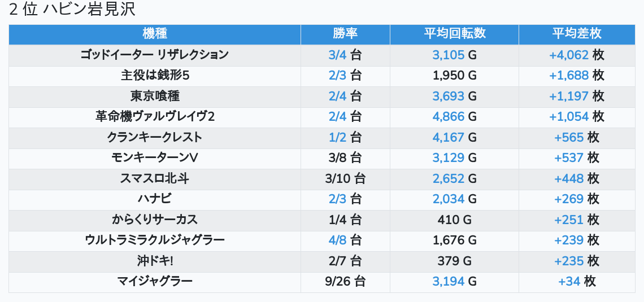The image size is (644, 302).
Task: Select the からくりサーカス machine entry
Action: pyautogui.click(x=155, y=220)
